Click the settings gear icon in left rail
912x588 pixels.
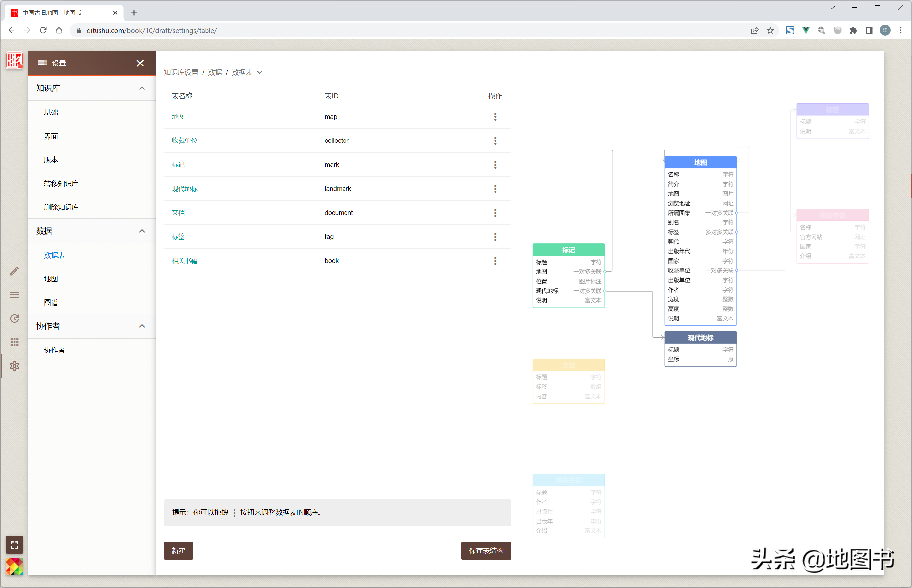tap(14, 366)
